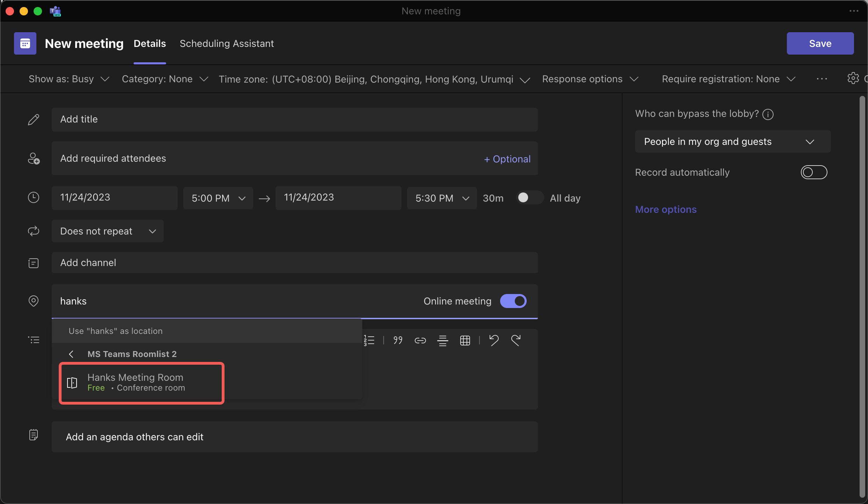This screenshot has width=868, height=504.
Task: Enable the All day toggle
Action: point(530,197)
